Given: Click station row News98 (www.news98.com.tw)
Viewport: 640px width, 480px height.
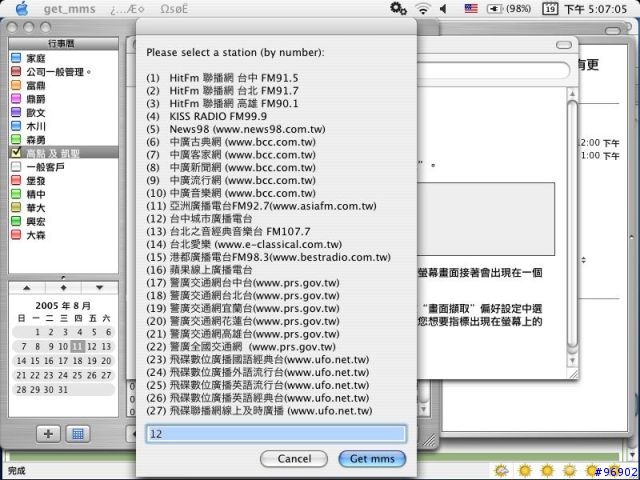Looking at the screenshot, I should pyautogui.click(x=236, y=129).
